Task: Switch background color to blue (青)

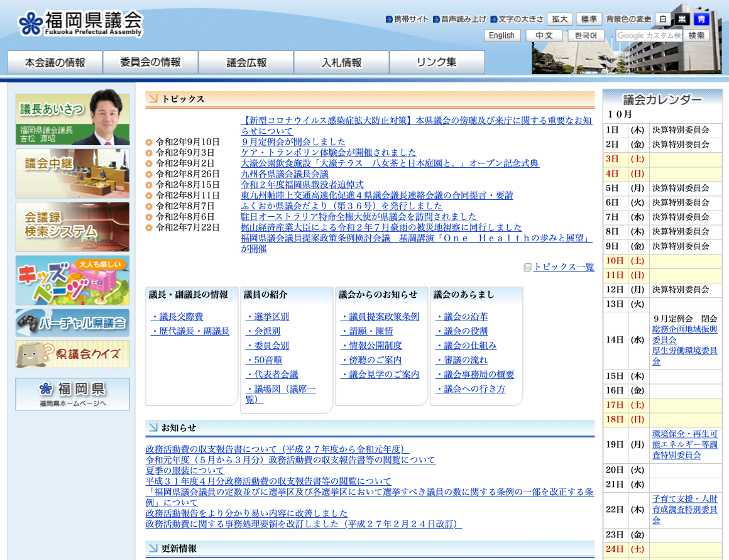Action: click(x=701, y=19)
